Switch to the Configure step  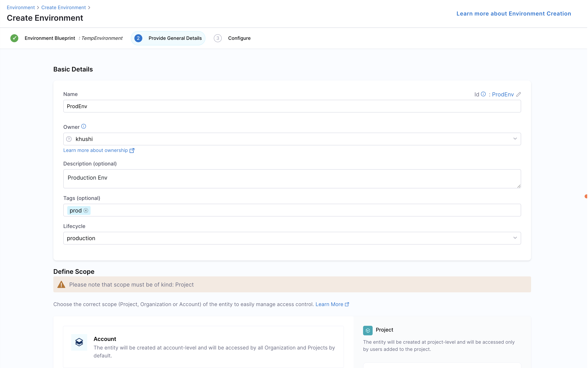pyautogui.click(x=239, y=38)
